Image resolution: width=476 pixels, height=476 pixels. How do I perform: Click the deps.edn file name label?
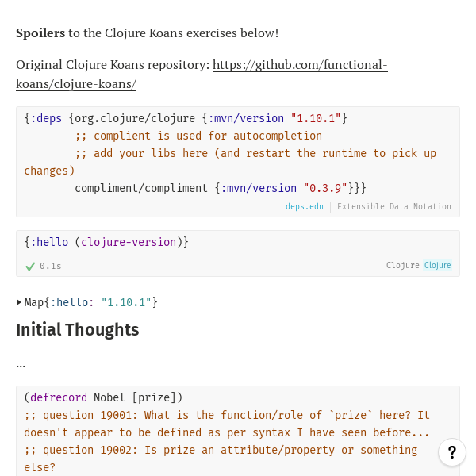pos(305,206)
